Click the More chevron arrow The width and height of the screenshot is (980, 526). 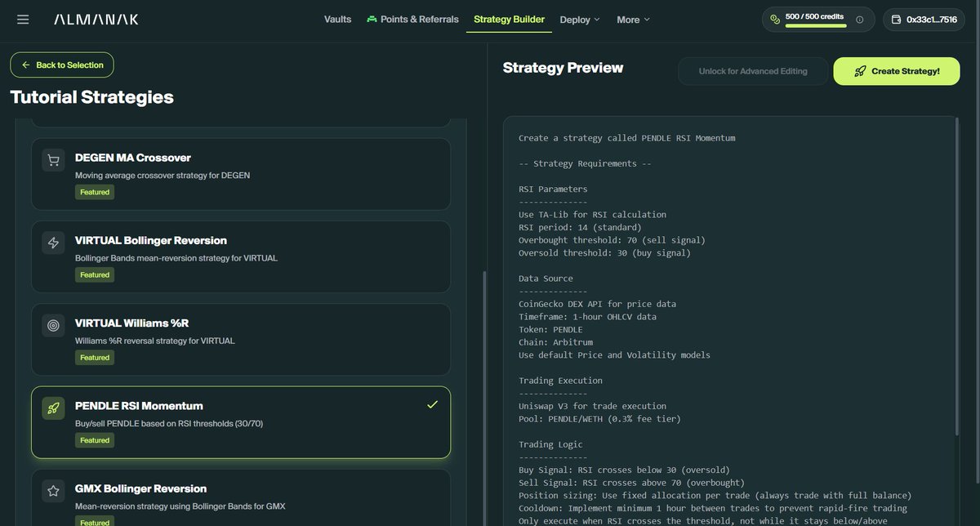[x=647, y=20]
